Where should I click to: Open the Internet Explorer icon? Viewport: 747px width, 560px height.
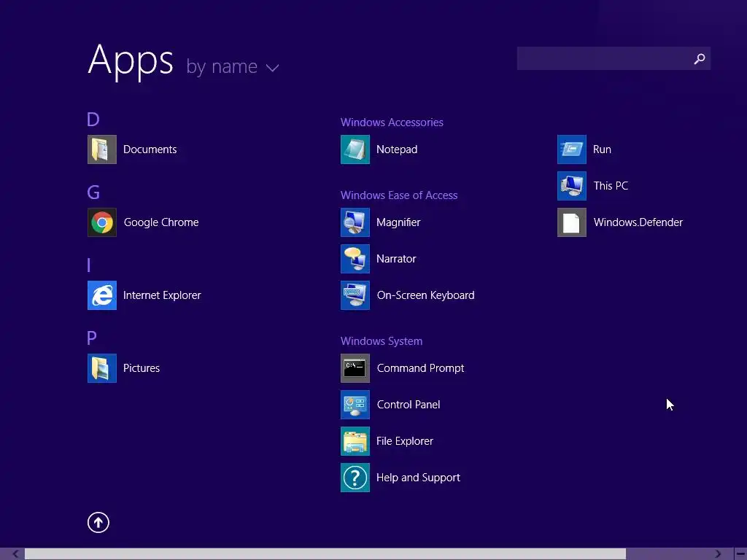[x=102, y=295]
